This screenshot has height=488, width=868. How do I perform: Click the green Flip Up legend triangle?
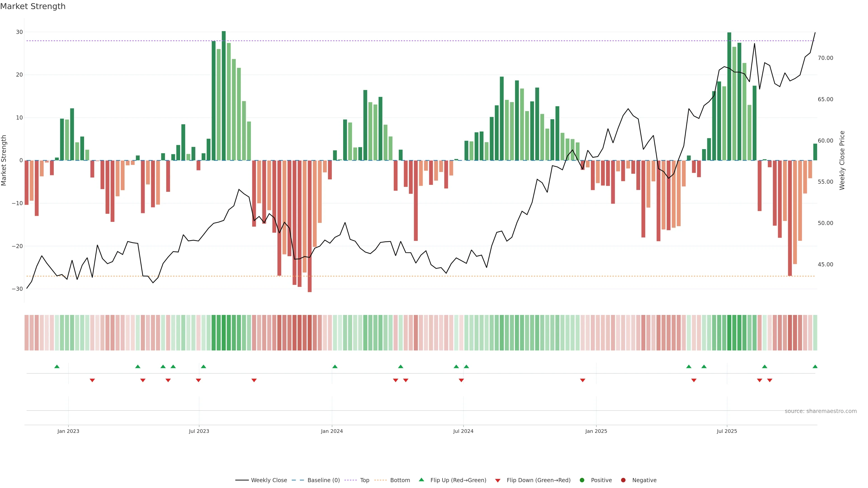pyautogui.click(x=421, y=480)
